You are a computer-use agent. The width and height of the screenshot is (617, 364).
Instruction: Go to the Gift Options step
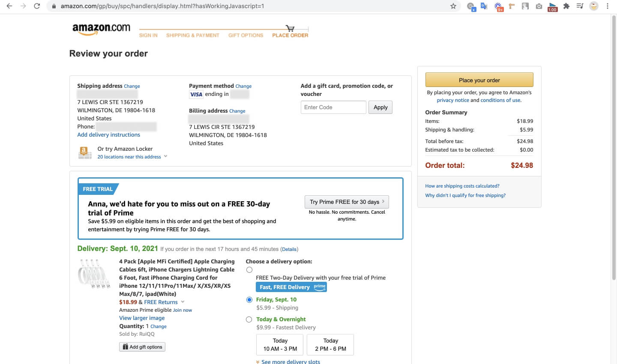246,35
